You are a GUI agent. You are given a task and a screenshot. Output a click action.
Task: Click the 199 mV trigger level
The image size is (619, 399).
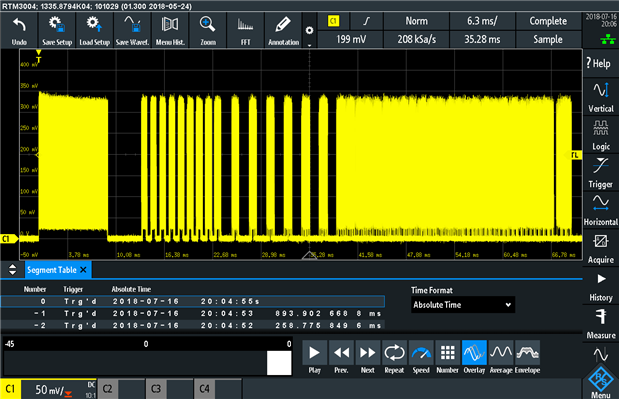[351, 39]
